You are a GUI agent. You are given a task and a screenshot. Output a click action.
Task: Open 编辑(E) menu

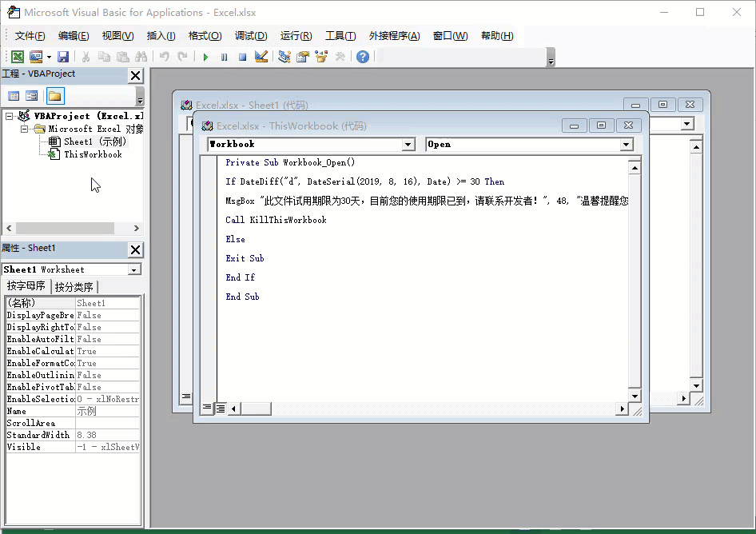point(74,36)
